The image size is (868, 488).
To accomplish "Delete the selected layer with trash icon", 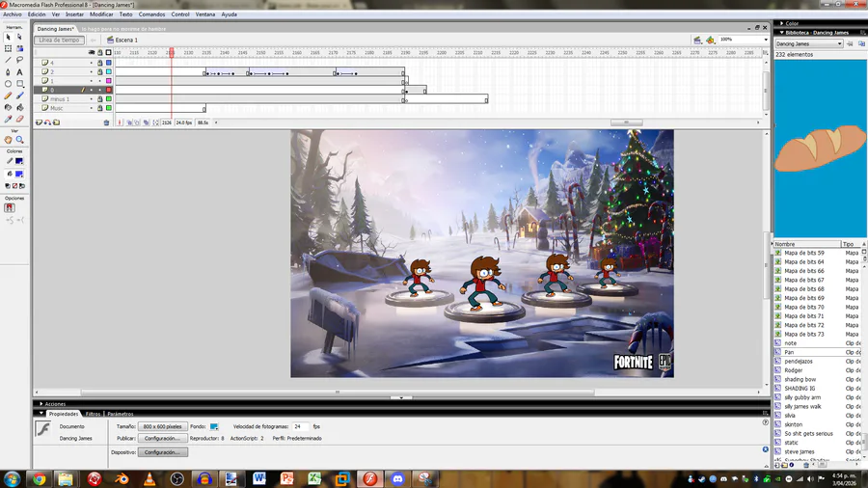I will click(106, 122).
